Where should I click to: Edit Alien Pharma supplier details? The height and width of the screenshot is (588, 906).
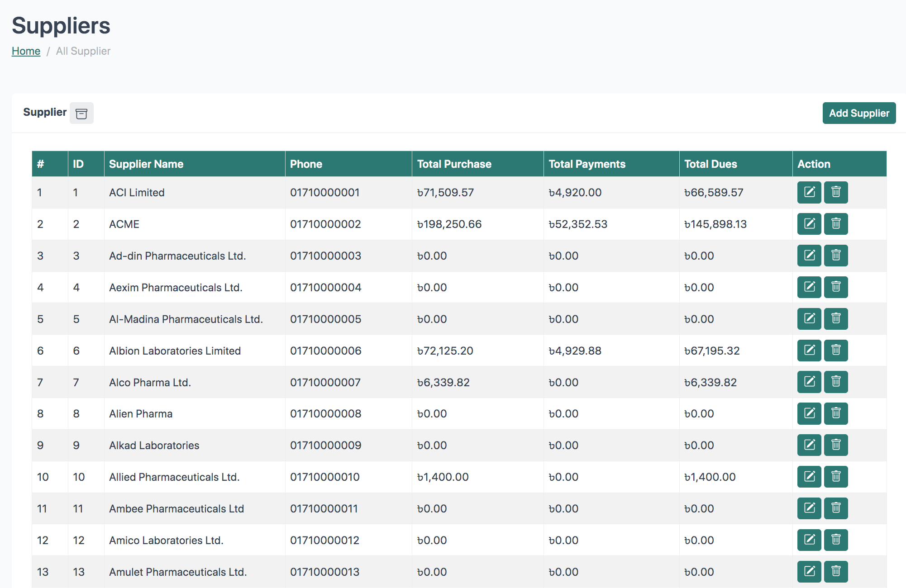point(809,413)
